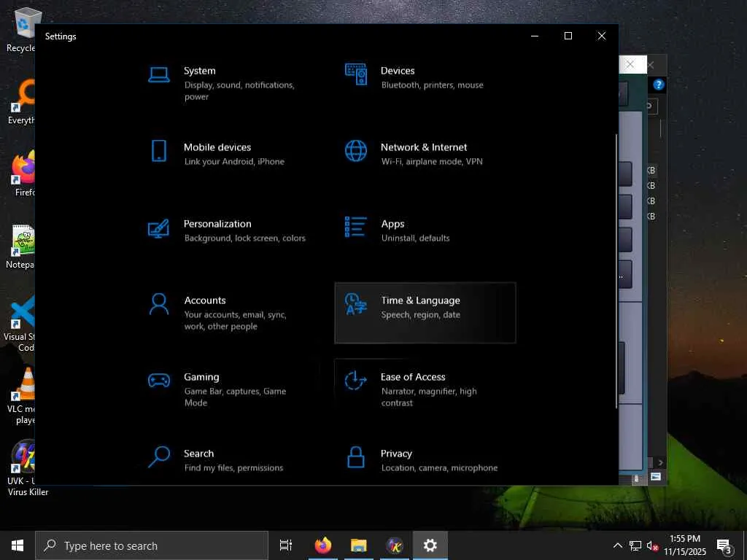Click the Settings window vertical scrollbar

(616, 270)
